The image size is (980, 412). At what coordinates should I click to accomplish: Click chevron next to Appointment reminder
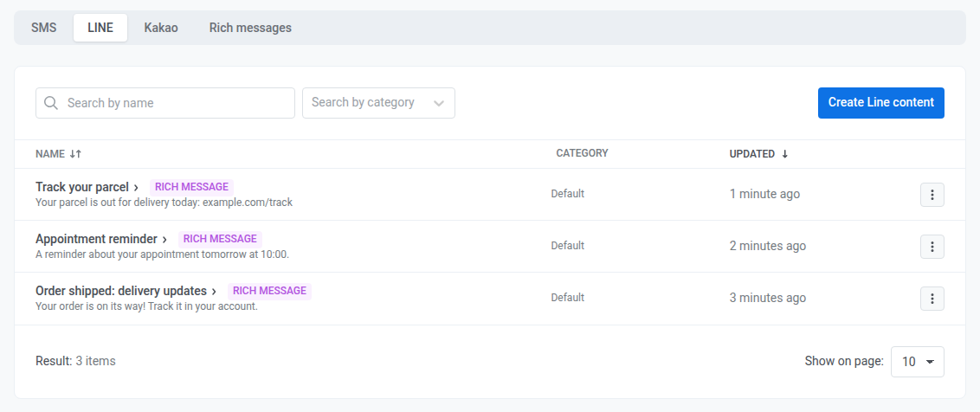coord(164,239)
